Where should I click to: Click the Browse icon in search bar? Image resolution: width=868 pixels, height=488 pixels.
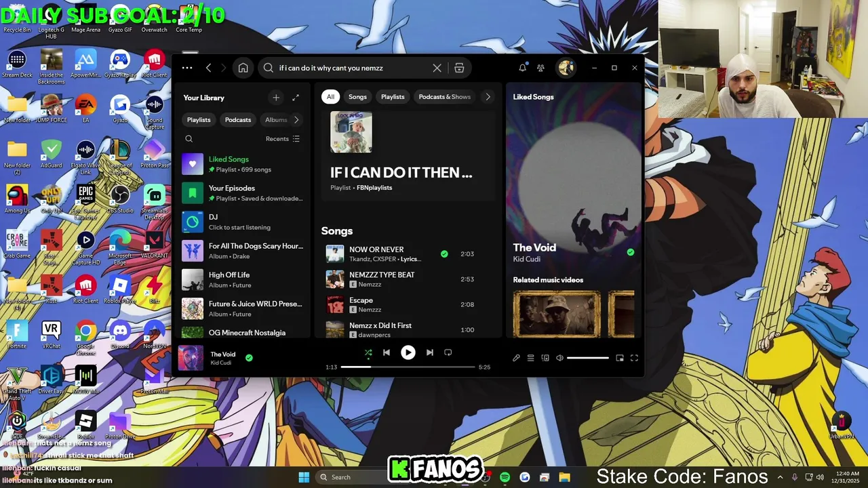click(x=459, y=68)
